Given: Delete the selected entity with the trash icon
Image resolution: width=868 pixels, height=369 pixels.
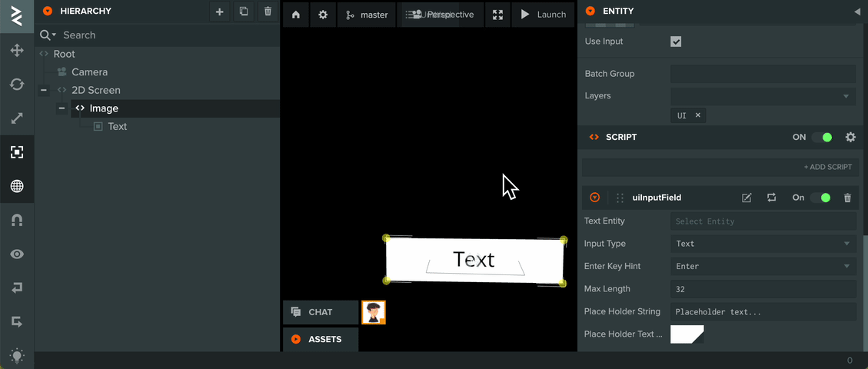Looking at the screenshot, I should (x=268, y=11).
